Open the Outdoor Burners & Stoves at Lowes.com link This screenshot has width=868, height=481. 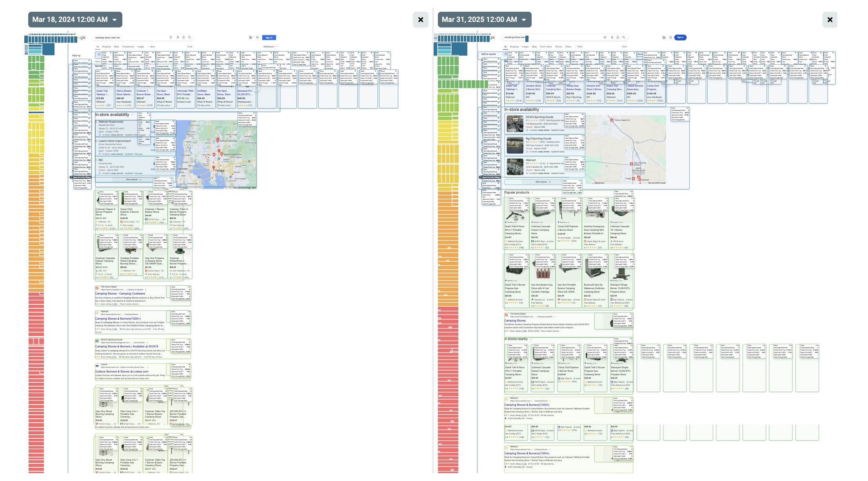(x=122, y=372)
